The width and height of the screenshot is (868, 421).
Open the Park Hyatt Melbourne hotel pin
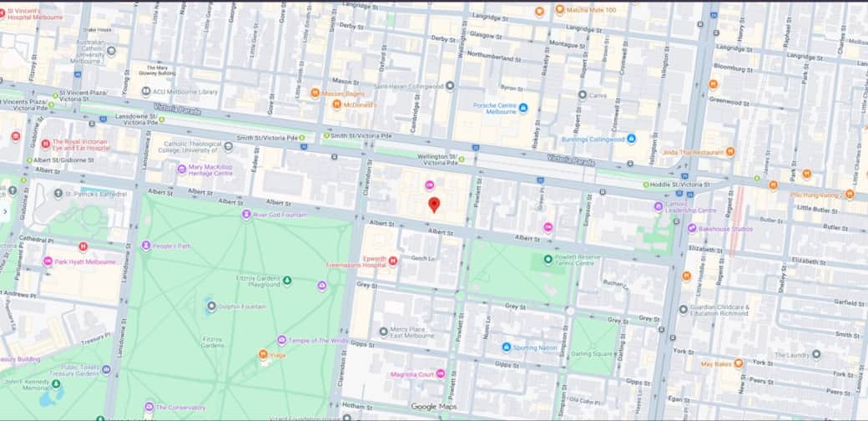(48, 261)
